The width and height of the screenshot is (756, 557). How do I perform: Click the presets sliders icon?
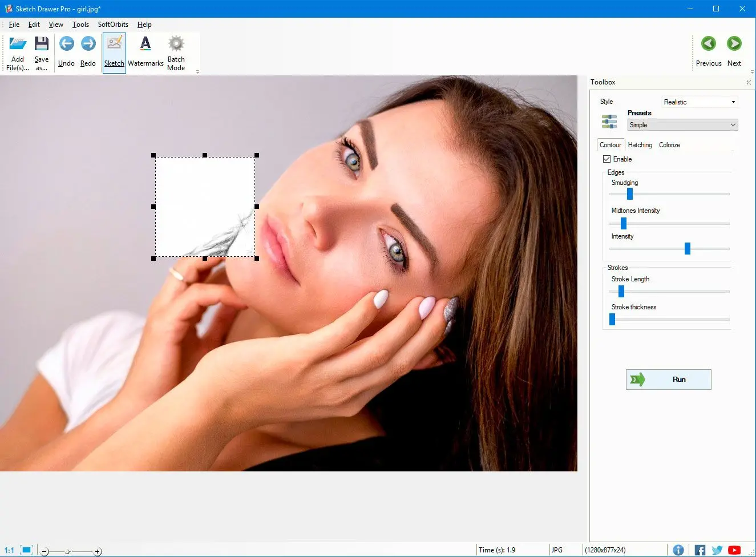pyautogui.click(x=609, y=122)
